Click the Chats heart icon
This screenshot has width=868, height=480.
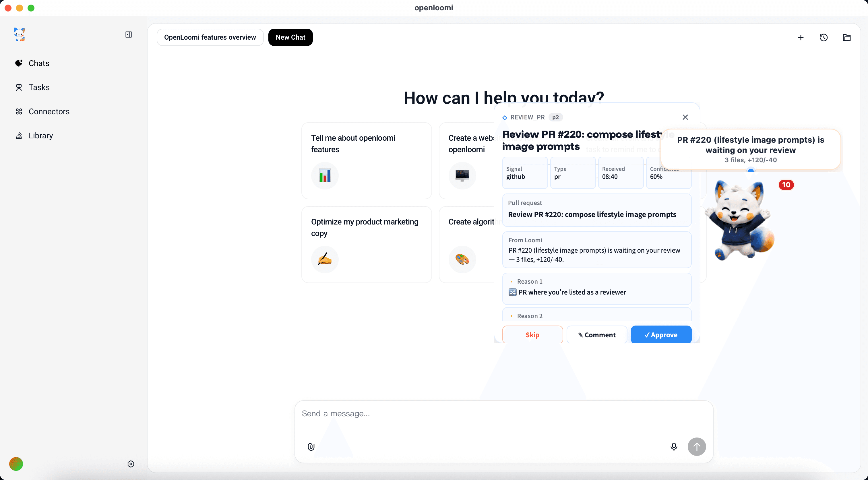click(x=19, y=63)
